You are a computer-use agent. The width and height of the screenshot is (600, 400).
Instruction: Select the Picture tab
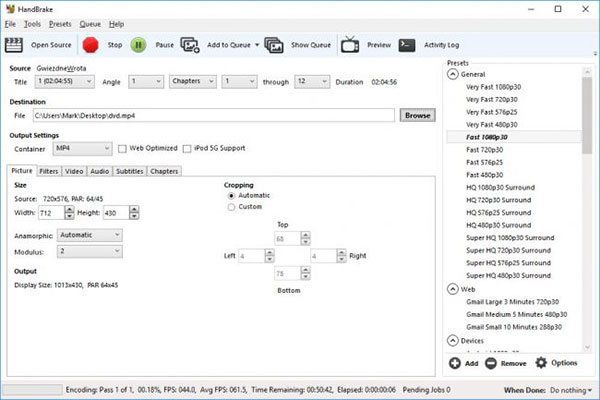tap(22, 171)
